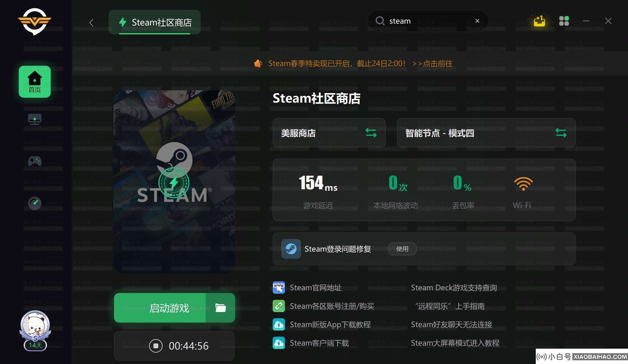The width and height of the screenshot is (628, 364).
Task: Open Steam大屏幕模式进入教程 link
Action: (455, 343)
